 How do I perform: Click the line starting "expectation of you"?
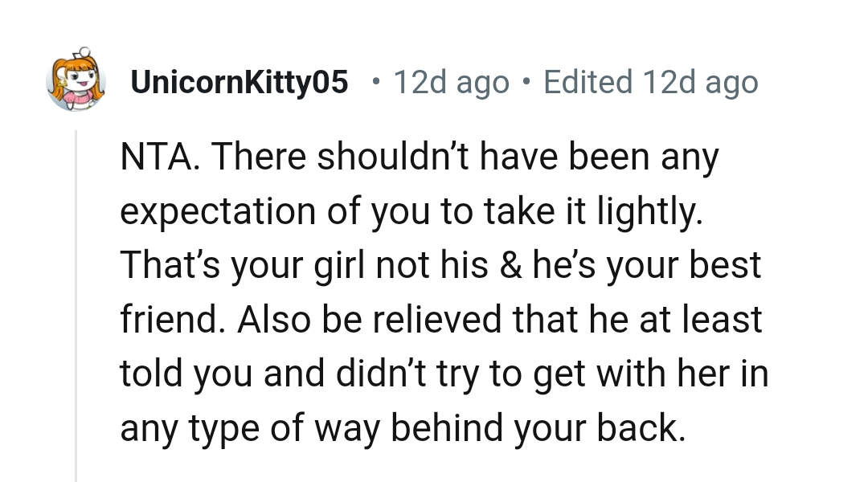[x=411, y=211]
